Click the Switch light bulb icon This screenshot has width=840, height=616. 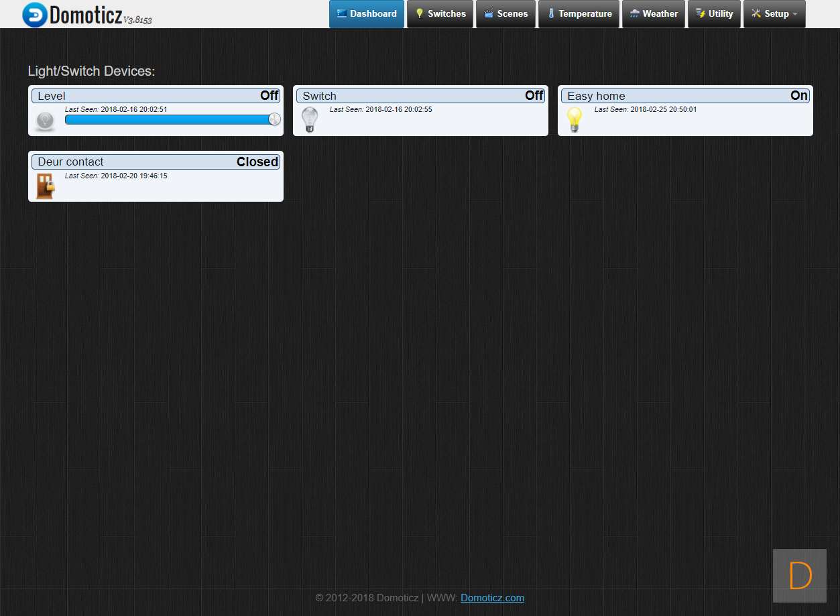coord(309,120)
